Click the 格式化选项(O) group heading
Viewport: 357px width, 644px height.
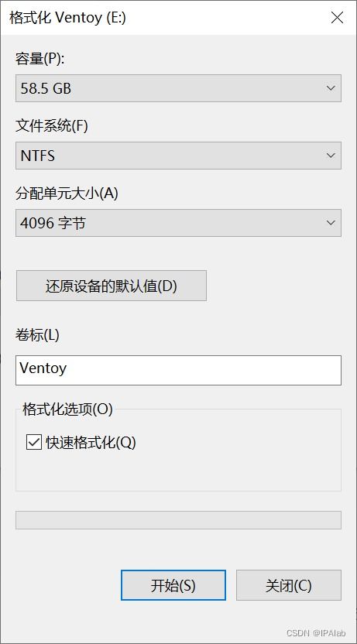pyautogui.click(x=68, y=409)
